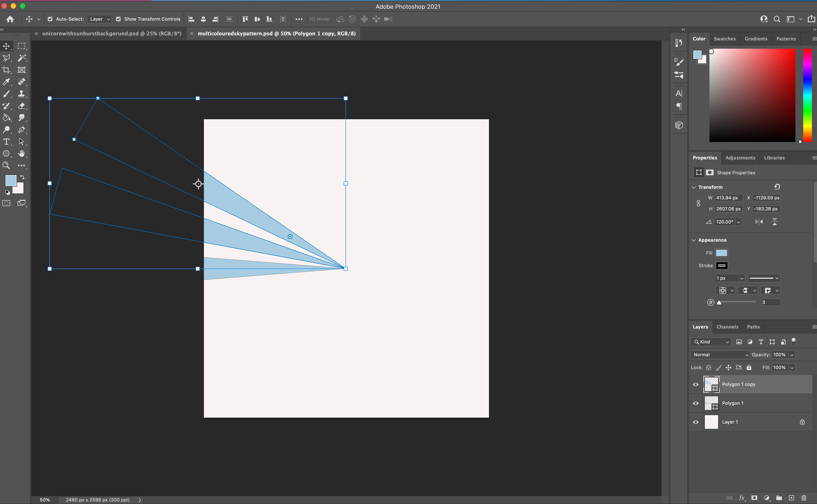This screenshot has width=817, height=504.
Task: Collapse the Appearance section
Action: pos(694,240)
